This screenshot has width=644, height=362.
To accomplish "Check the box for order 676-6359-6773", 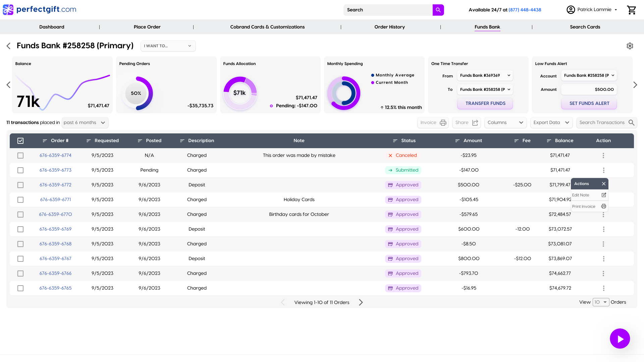I will [20, 170].
